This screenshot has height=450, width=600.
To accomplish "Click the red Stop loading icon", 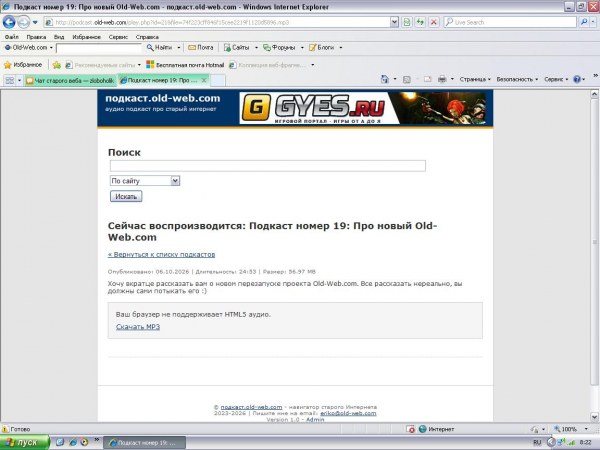I will coord(434,22).
